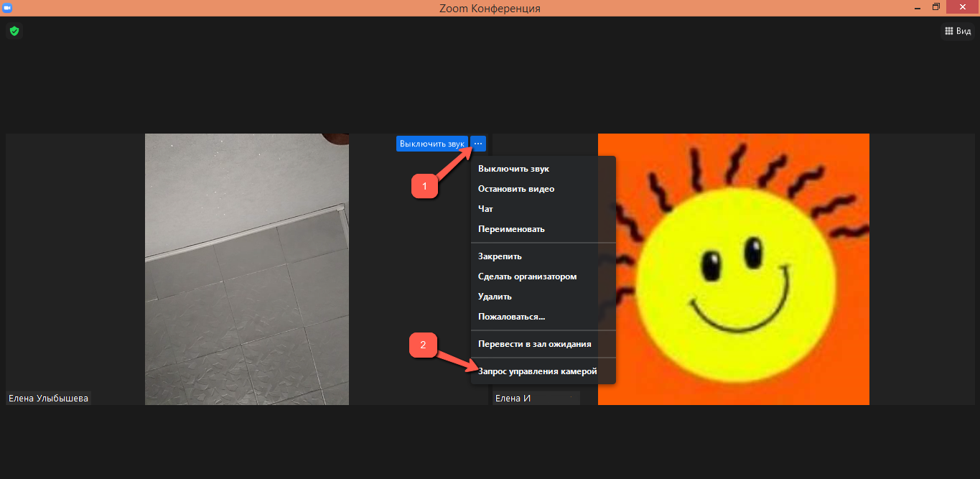980x479 pixels.
Task: Open the Вид layout view menu
Action: tap(958, 31)
